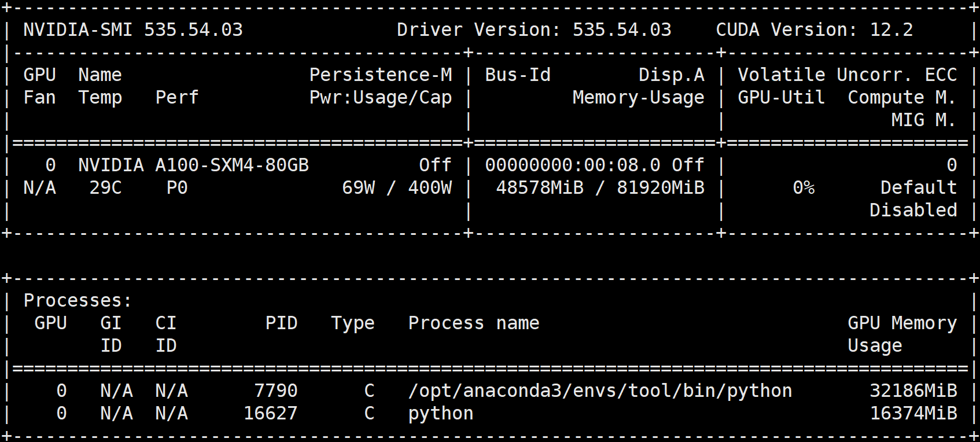Click the Pwr:Usage/Cap header
Image resolution: width=980 pixels, height=442 pixels.
(x=381, y=97)
